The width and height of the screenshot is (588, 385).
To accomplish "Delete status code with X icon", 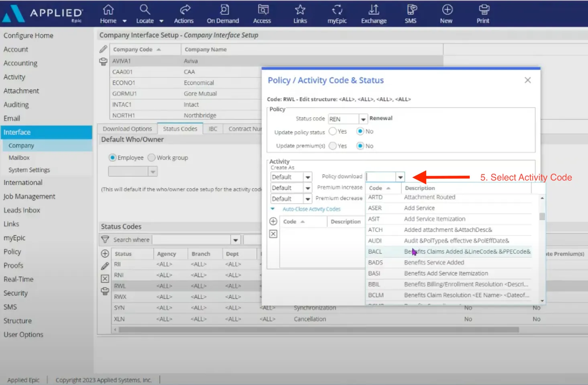I will pos(105,279).
